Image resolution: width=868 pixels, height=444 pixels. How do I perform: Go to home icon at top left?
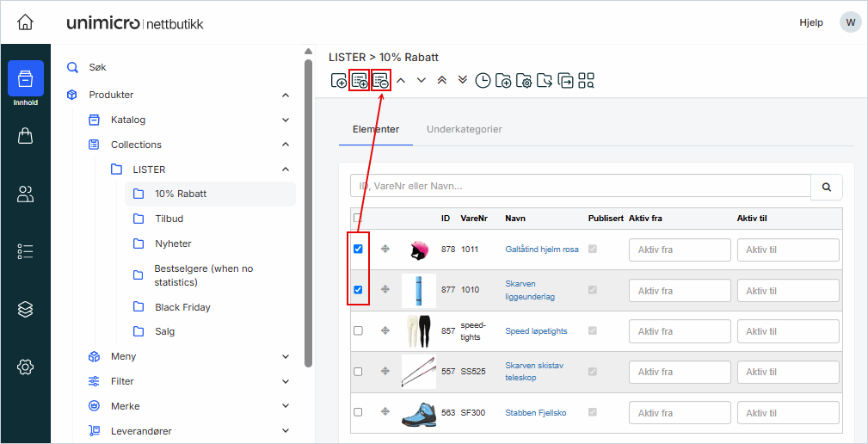pyautogui.click(x=25, y=22)
